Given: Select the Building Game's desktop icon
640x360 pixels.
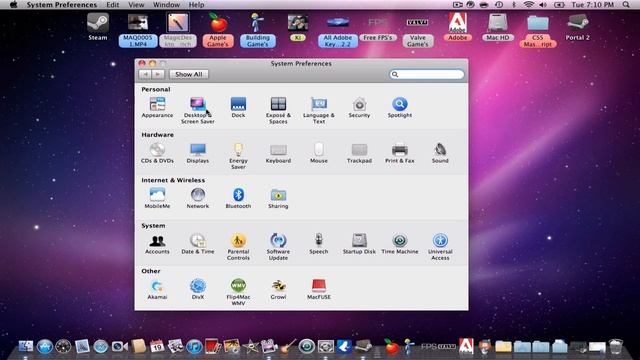Looking at the screenshot, I should coord(258,30).
